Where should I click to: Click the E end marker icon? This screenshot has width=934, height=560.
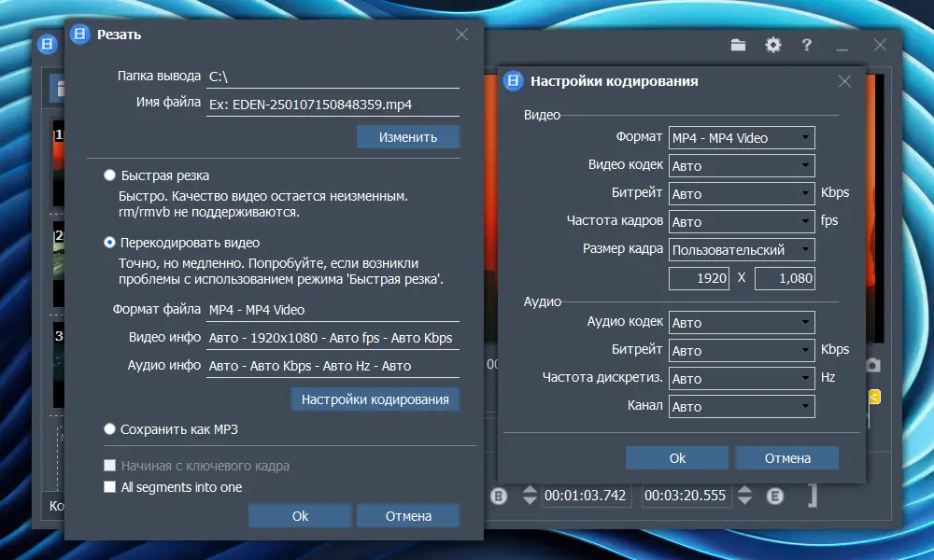pos(775,496)
